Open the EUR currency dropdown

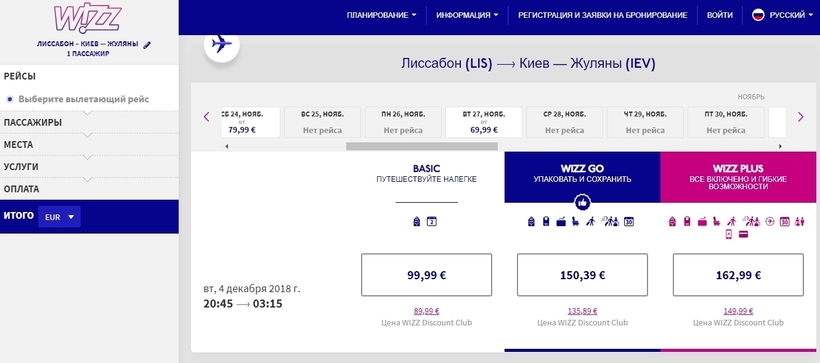pyautogui.click(x=59, y=217)
